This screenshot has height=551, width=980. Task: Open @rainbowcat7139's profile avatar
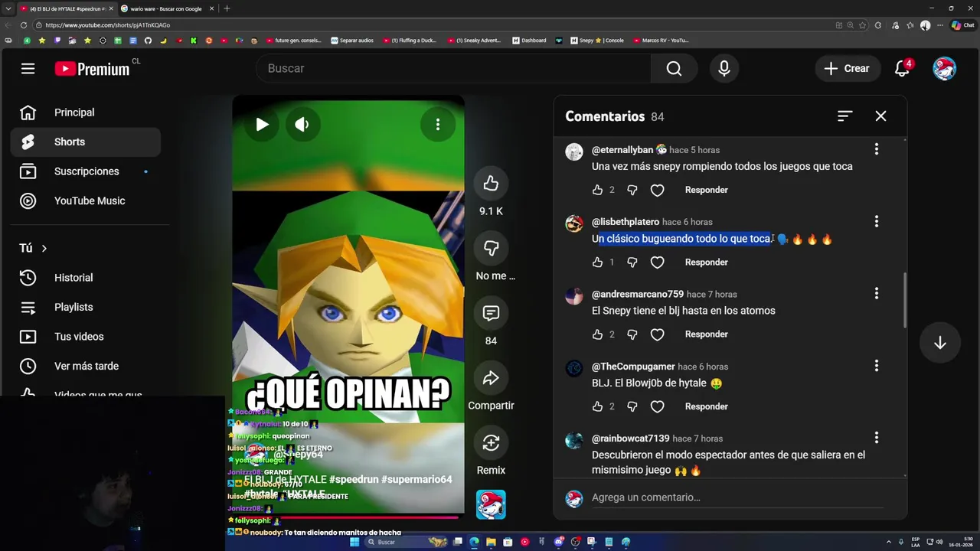574,440
